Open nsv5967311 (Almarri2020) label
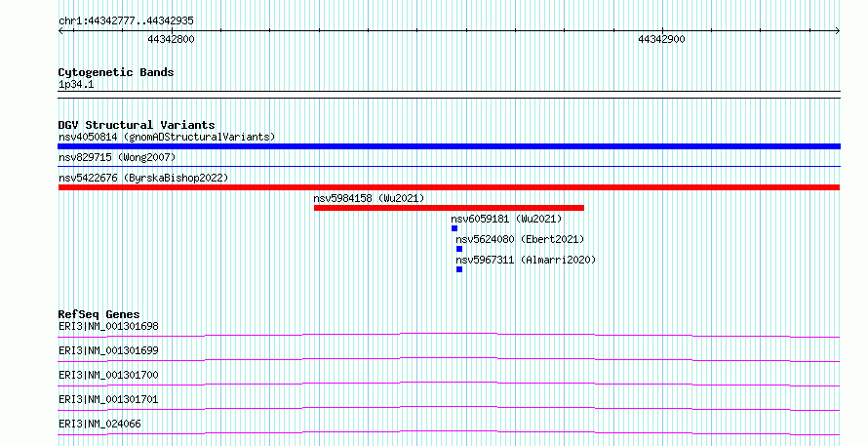Screen dimensions: 868x446 [526, 260]
